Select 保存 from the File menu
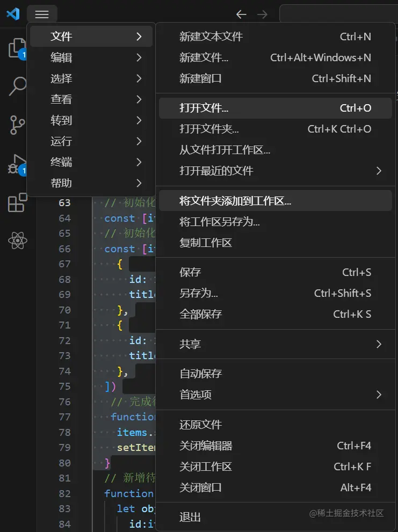The image size is (398, 532). pos(190,272)
